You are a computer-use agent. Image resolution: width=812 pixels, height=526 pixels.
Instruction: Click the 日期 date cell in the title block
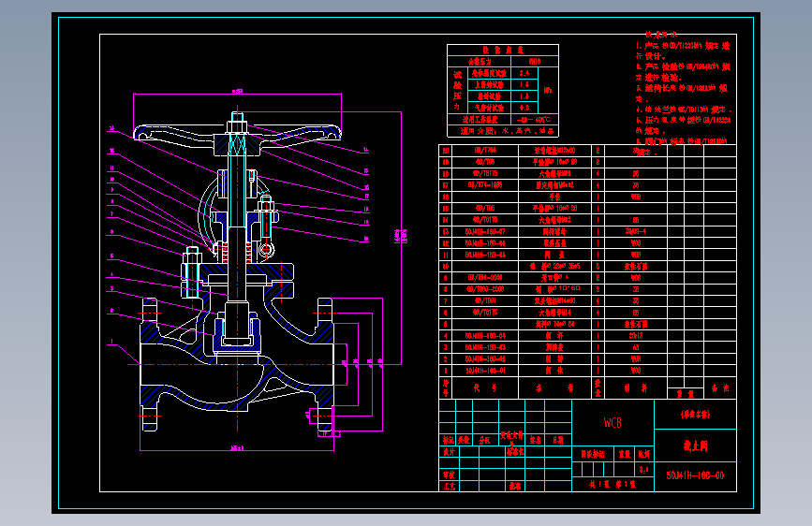pyautogui.click(x=558, y=440)
